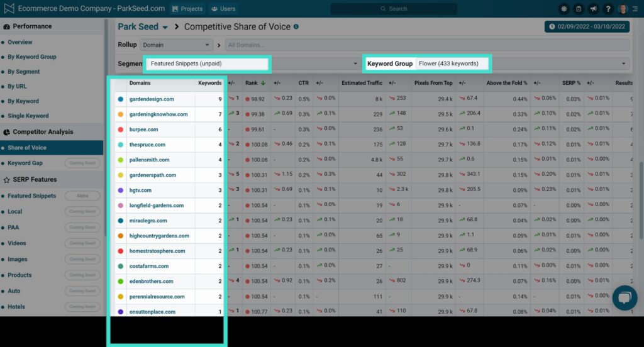Go to Single Keyword
Image resolution: width=644 pixels, height=347 pixels.
point(28,116)
